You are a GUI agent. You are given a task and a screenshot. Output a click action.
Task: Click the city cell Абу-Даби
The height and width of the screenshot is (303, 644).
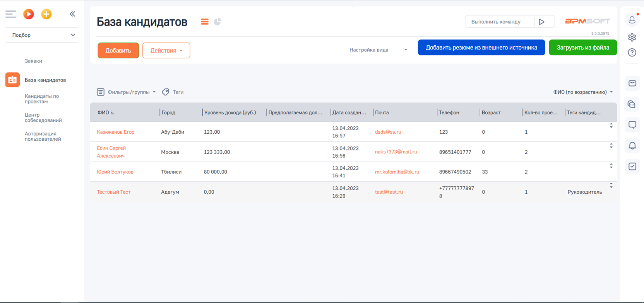coord(173,132)
